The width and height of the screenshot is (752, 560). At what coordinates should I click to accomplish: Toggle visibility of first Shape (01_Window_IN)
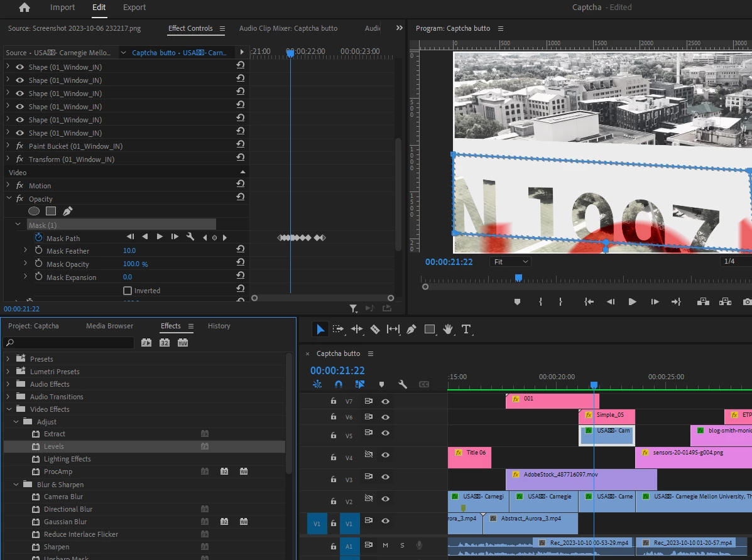(x=19, y=67)
